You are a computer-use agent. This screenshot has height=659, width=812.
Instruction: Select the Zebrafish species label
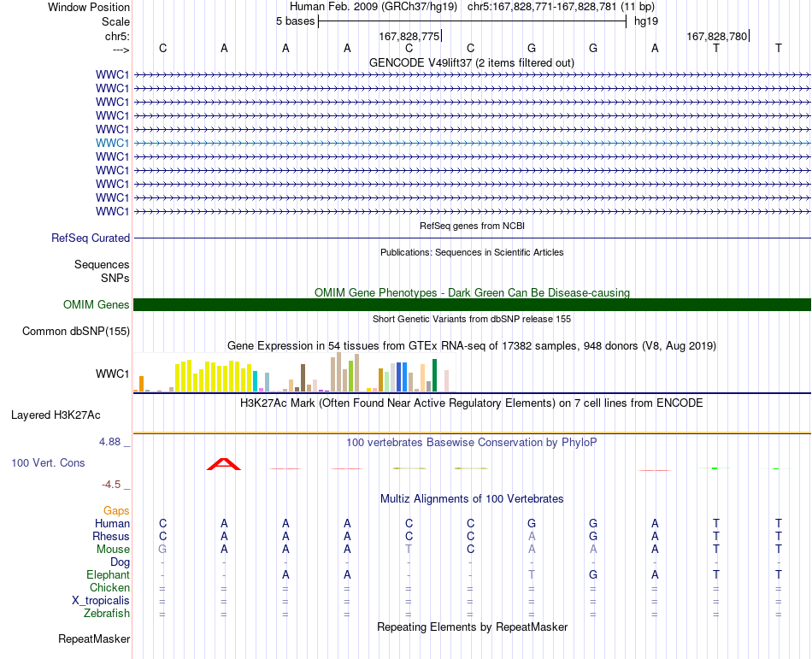coord(107,614)
